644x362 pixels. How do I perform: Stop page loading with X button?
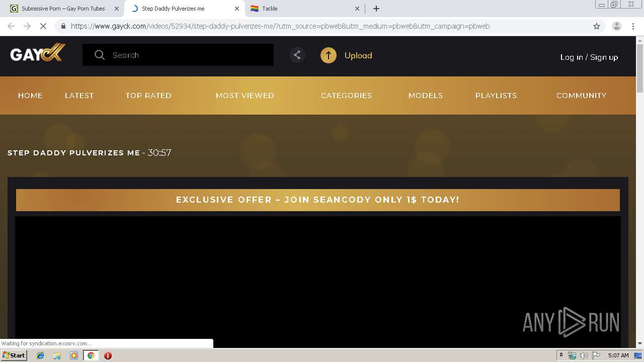coord(43,26)
